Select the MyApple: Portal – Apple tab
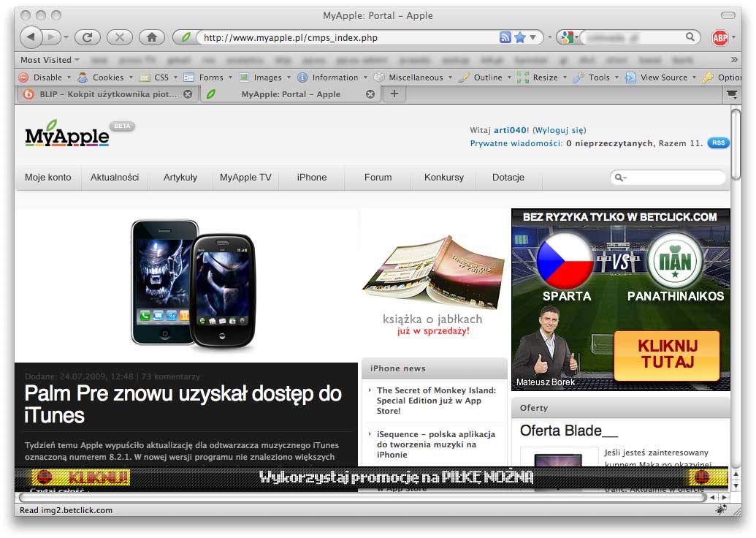This screenshot has width=756, height=538. (x=291, y=94)
